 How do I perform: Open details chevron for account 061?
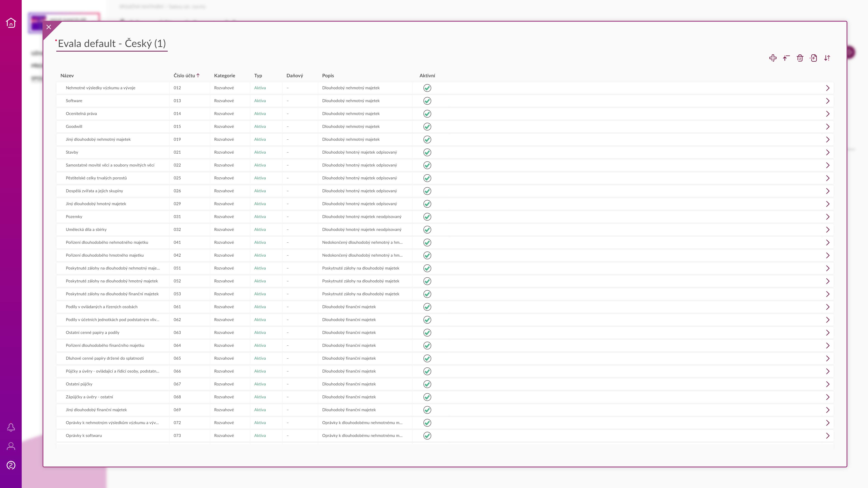point(828,307)
